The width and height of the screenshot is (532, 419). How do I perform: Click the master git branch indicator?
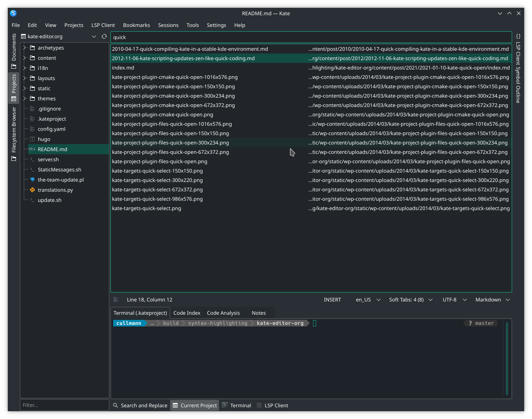point(481,323)
